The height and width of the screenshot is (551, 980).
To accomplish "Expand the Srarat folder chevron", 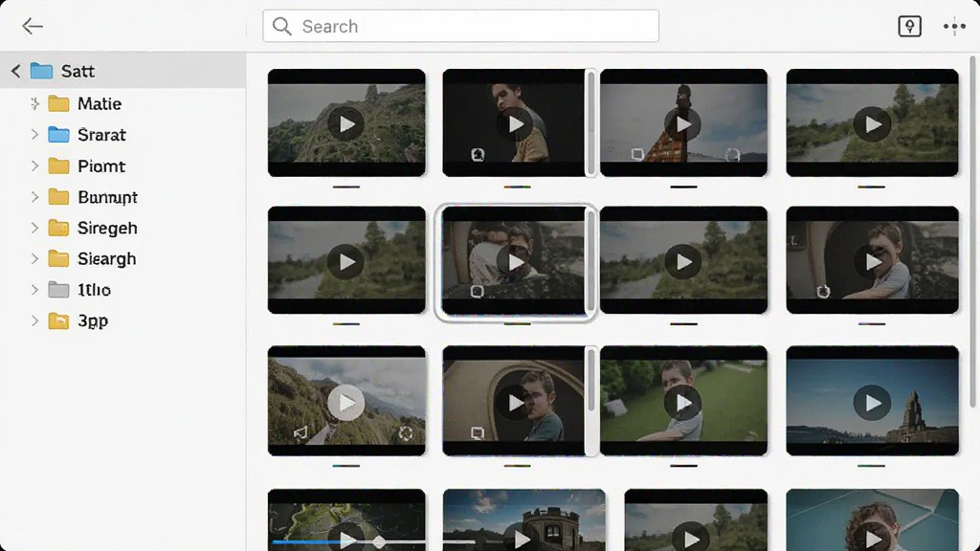I will click(x=35, y=134).
